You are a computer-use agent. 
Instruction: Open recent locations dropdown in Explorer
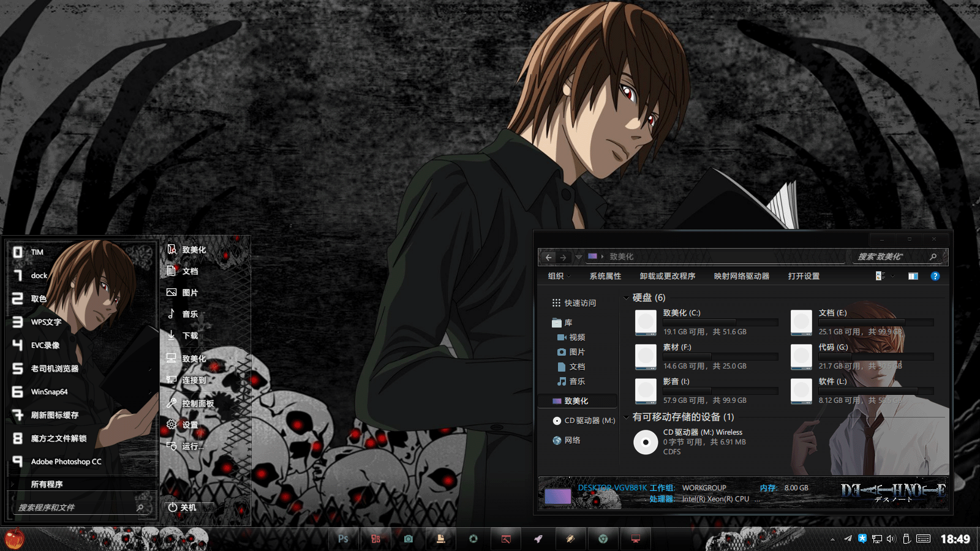578,257
